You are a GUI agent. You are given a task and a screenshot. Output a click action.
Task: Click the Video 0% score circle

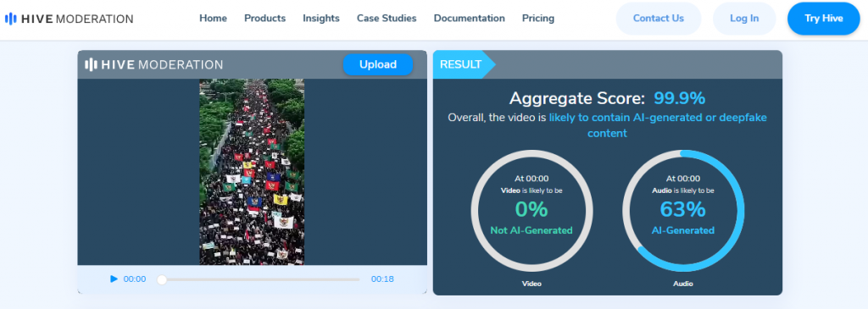[532, 211]
